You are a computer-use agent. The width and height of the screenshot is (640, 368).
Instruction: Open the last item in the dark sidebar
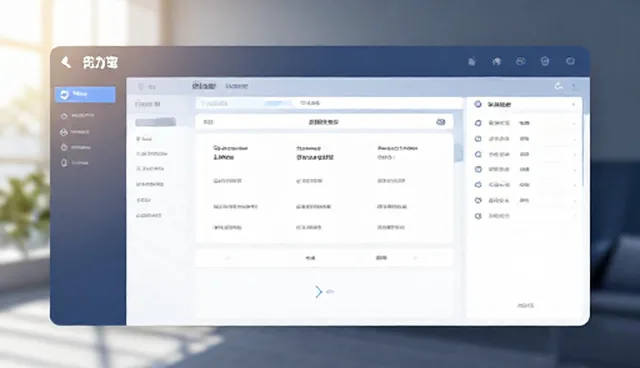tap(74, 163)
